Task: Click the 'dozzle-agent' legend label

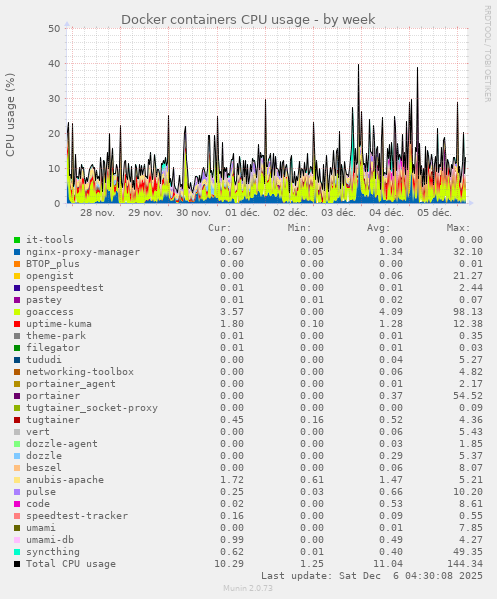Action: pyautogui.click(x=62, y=444)
